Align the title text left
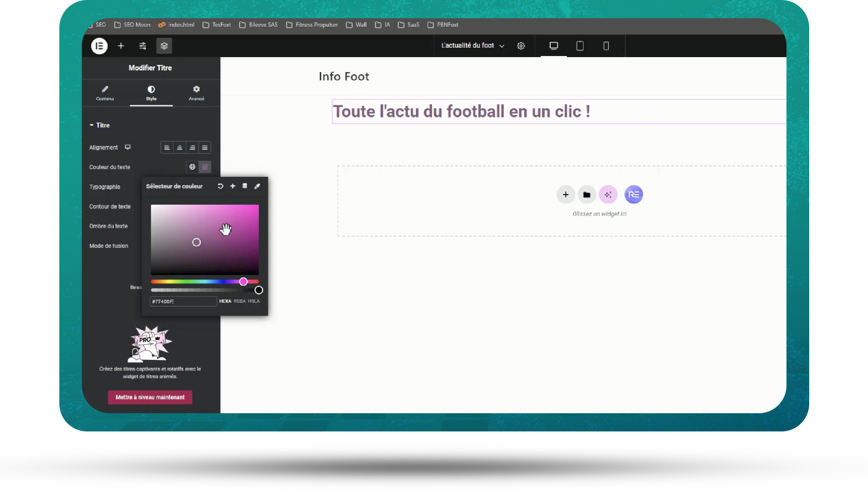 coord(167,148)
